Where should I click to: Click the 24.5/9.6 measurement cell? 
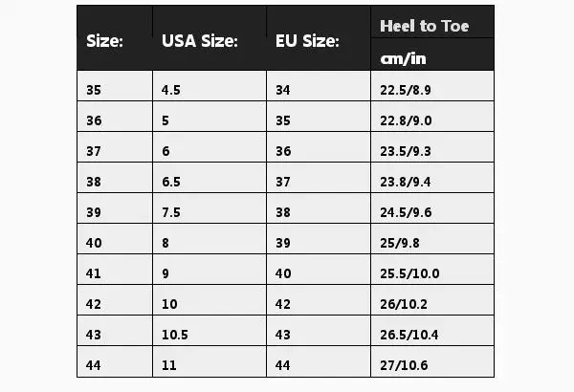point(407,212)
